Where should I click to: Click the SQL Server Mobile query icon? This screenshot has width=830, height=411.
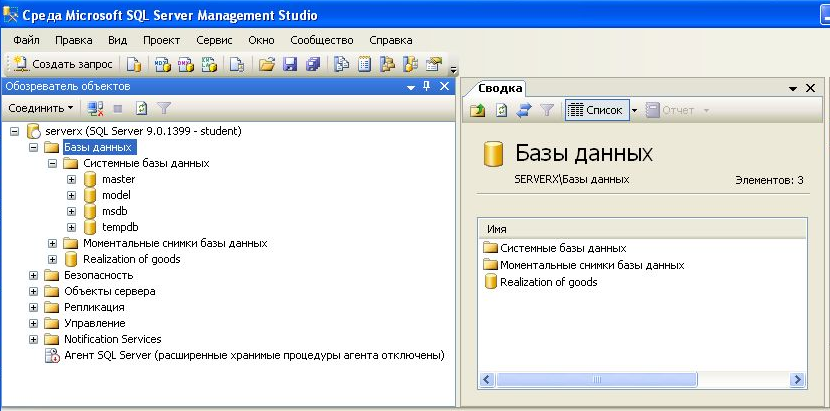[x=237, y=65]
